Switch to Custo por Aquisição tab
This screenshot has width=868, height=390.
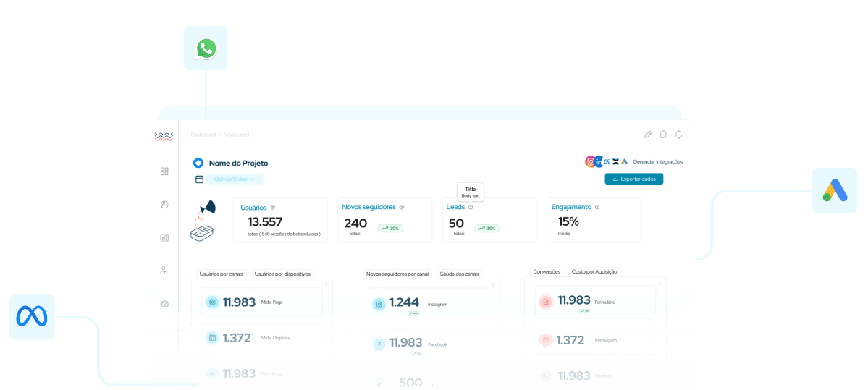click(x=594, y=271)
